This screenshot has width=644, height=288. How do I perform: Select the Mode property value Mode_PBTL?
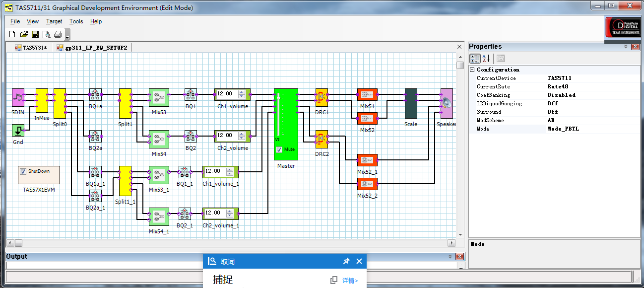point(563,129)
